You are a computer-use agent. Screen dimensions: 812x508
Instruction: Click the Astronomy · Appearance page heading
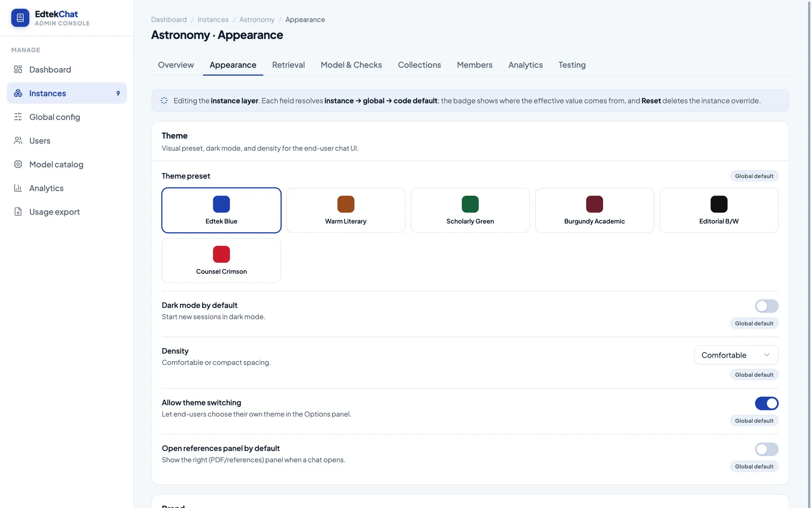point(217,35)
